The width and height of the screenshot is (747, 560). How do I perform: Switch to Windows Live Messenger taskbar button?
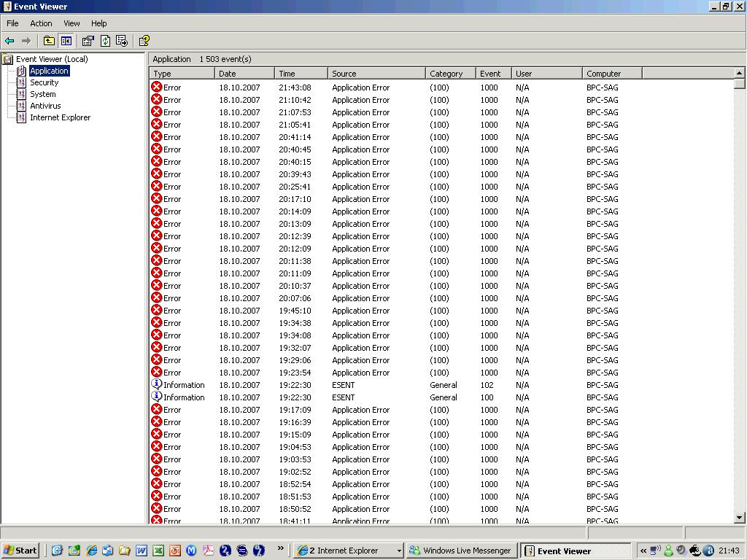461,551
